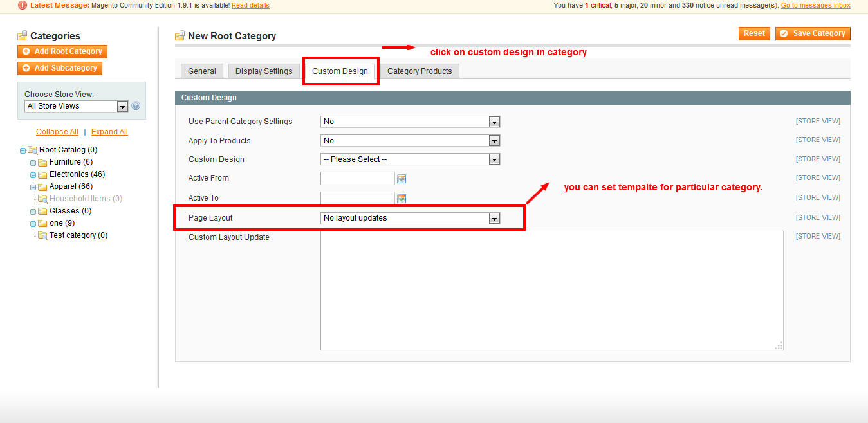
Task: Open the Apply To Products dropdown
Action: coord(410,141)
